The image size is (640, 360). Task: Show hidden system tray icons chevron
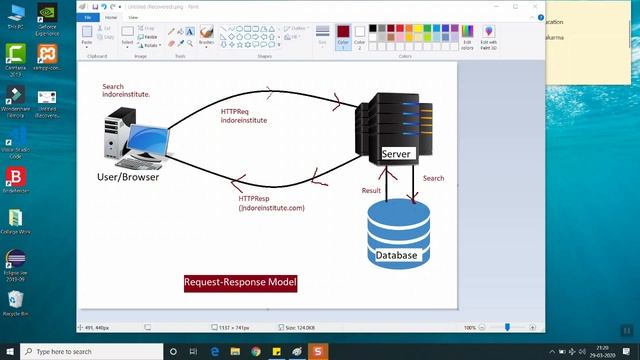(552, 351)
